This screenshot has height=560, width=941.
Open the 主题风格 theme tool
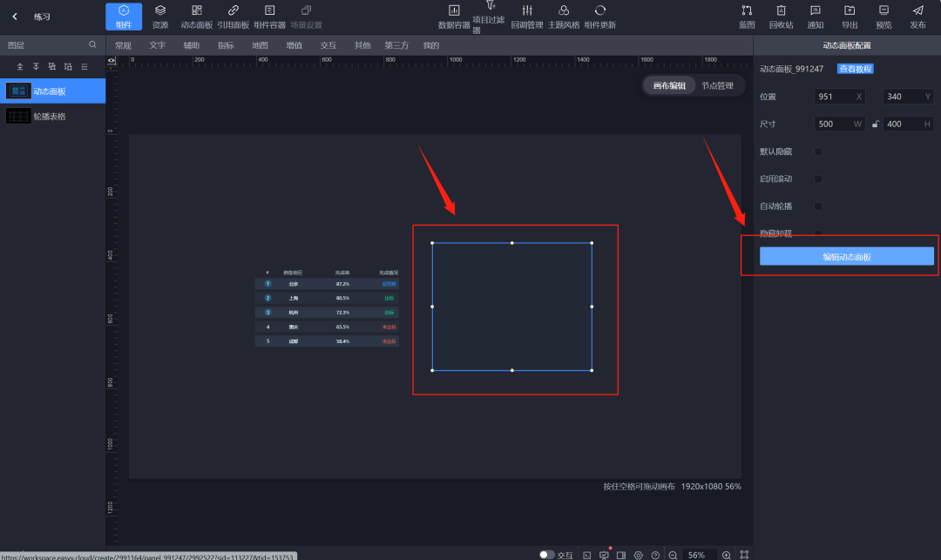[564, 17]
